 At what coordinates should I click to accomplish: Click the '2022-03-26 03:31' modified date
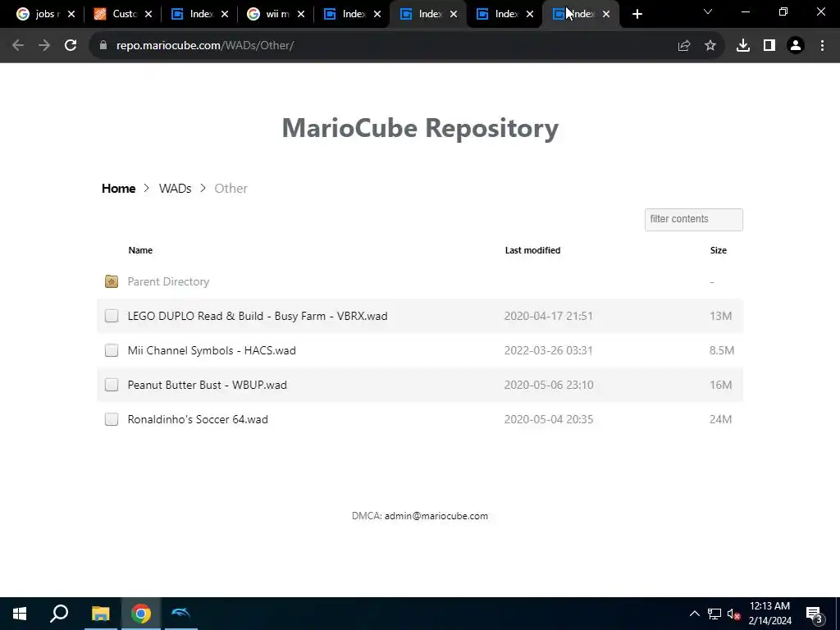(x=549, y=350)
